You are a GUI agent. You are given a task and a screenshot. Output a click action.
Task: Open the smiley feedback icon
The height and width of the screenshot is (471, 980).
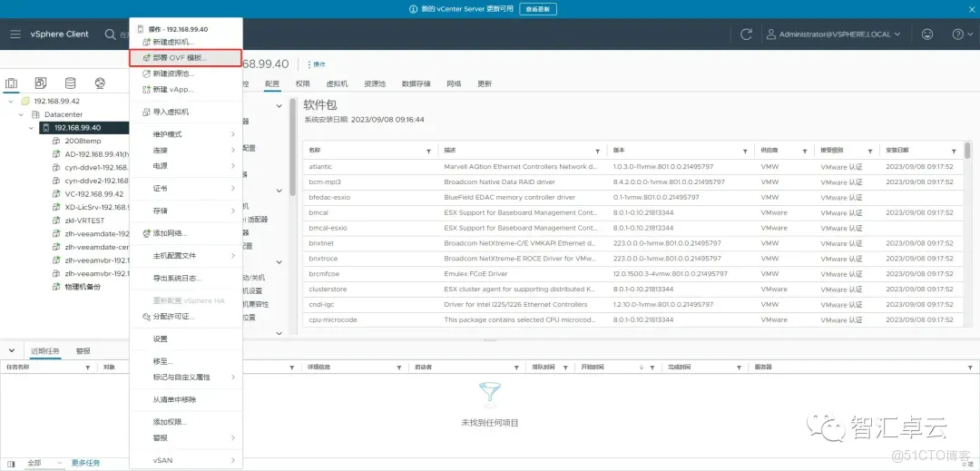927,34
